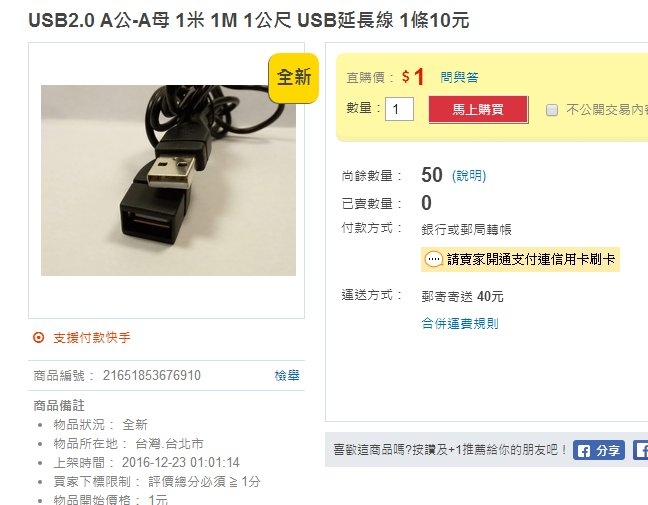Click the second Facebook icon at right edge
The image size is (648, 505).
coord(641,450)
